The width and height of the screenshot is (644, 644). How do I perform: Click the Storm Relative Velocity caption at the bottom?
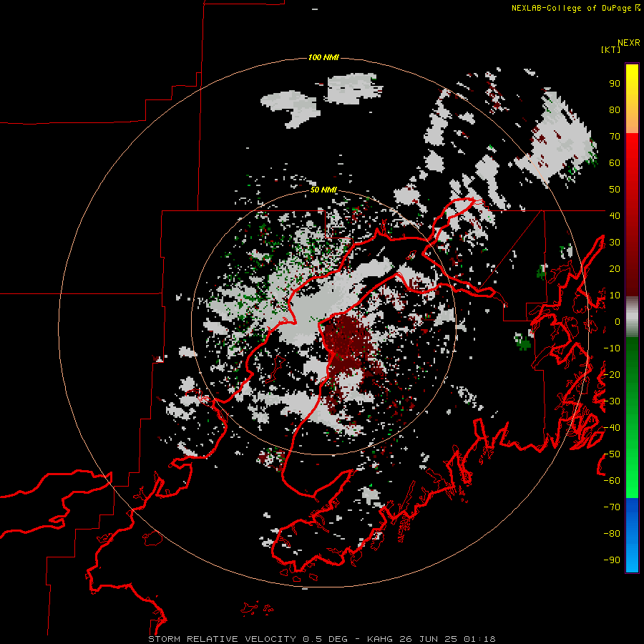322,639
